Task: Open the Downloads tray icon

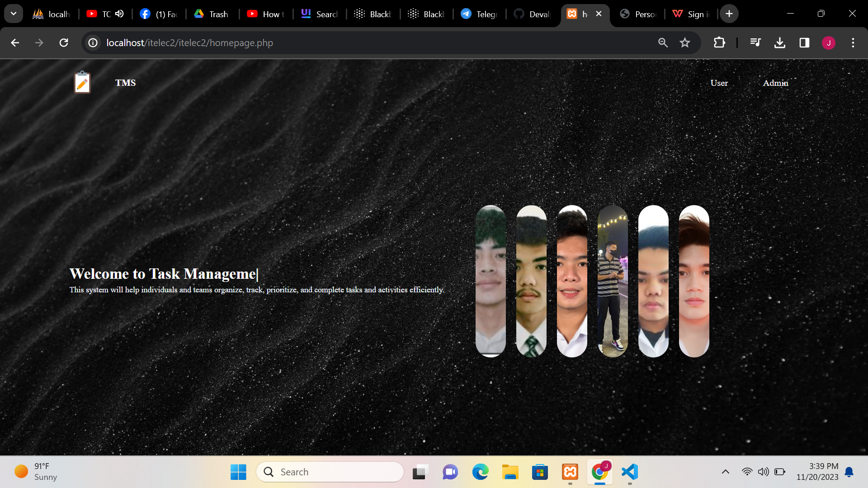Action: tap(780, 43)
